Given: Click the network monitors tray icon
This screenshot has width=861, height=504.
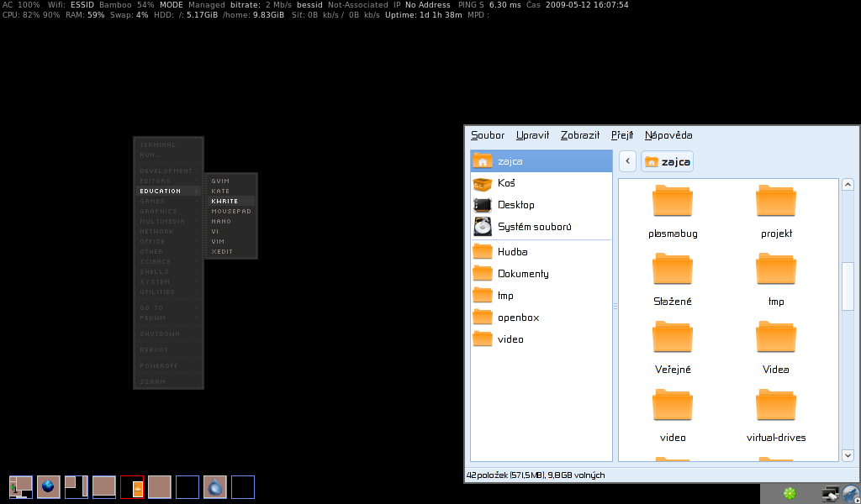Looking at the screenshot, I should [830, 494].
